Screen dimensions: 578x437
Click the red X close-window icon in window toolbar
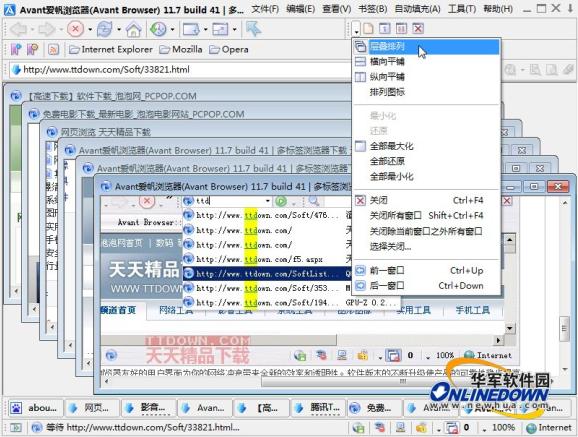pyautogui.click(x=418, y=28)
